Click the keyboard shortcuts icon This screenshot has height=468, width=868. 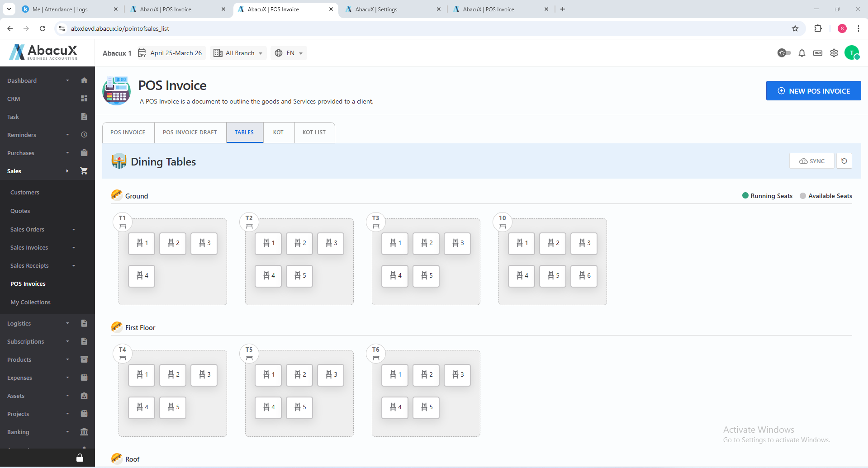817,53
